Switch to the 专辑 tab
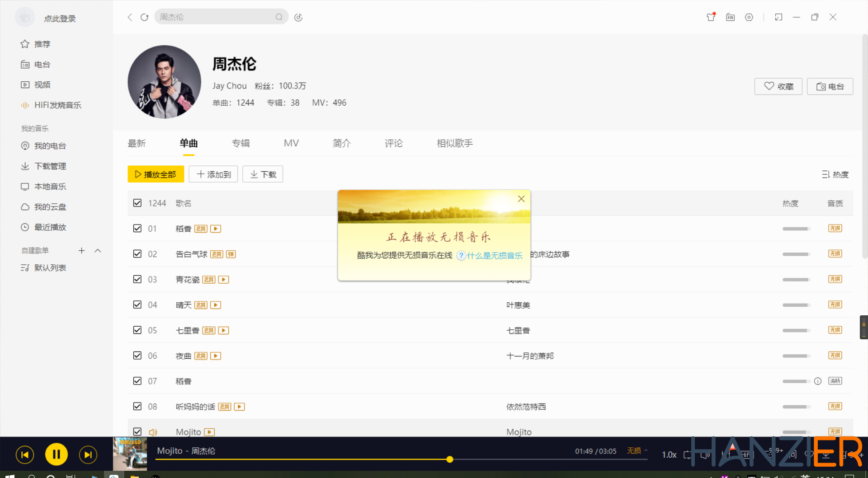The height and width of the screenshot is (478, 868). point(241,143)
